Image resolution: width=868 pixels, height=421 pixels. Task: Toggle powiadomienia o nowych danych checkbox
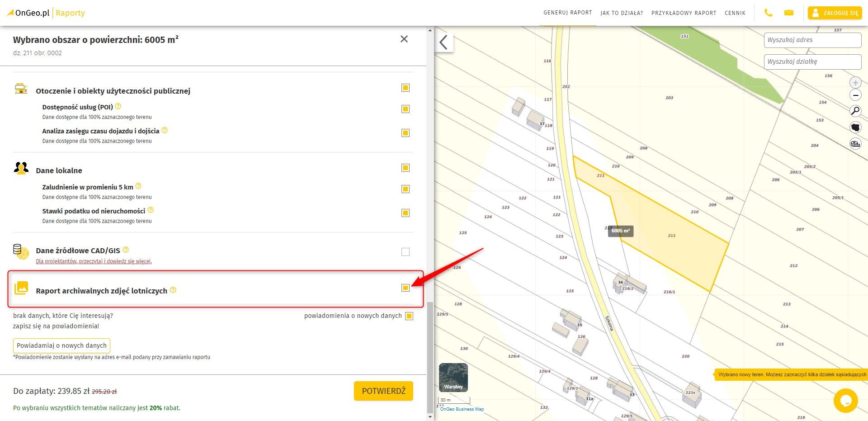click(409, 316)
